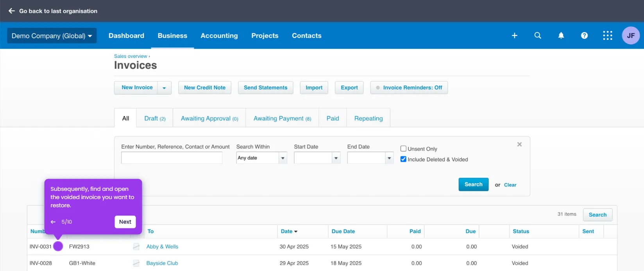Sort by the Sent column header
Viewport: 644px width, 271px height.
pos(588,232)
